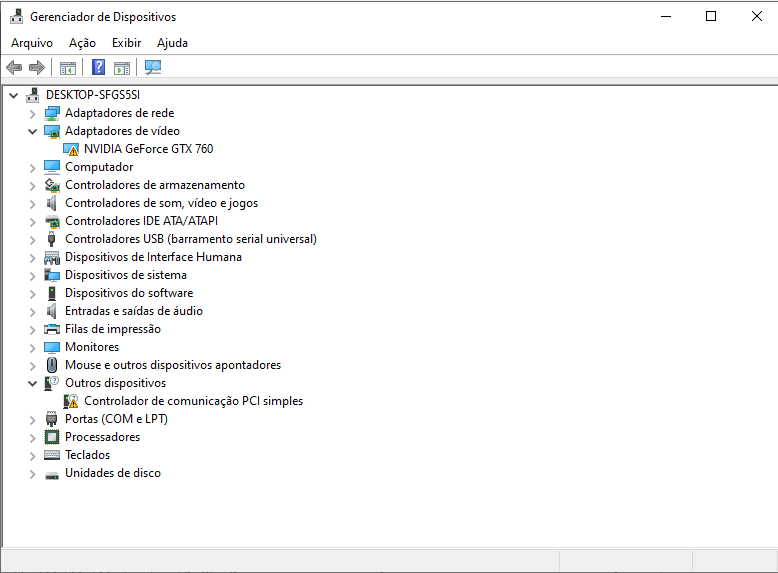
Task: Click the Controladores USB plug icon
Action: (52, 239)
